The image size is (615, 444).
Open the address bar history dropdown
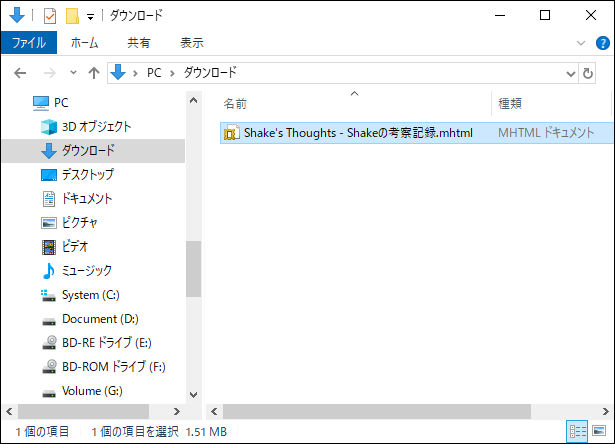pyautogui.click(x=571, y=73)
